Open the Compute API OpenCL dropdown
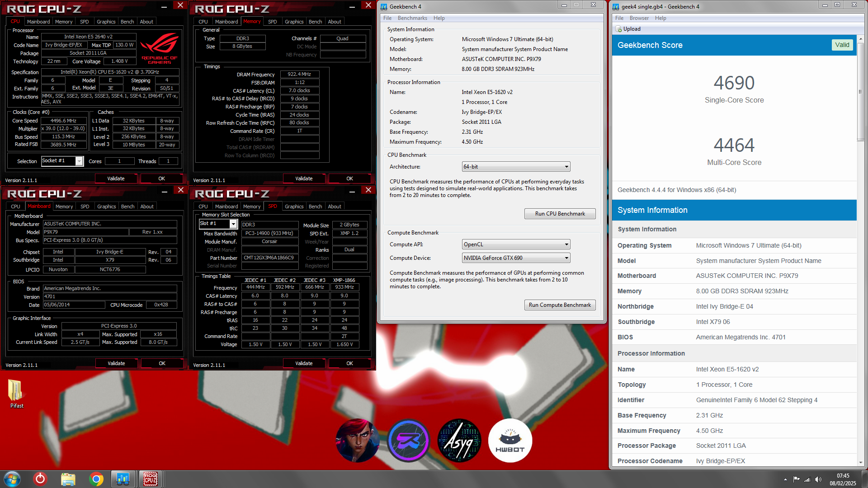The width and height of the screenshot is (868, 488). pyautogui.click(x=516, y=244)
